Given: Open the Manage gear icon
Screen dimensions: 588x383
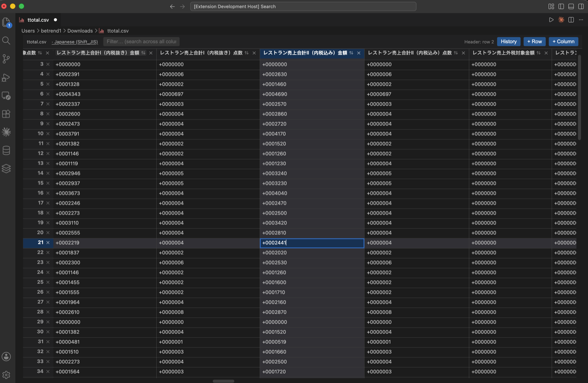Looking at the screenshot, I should 6,375.
